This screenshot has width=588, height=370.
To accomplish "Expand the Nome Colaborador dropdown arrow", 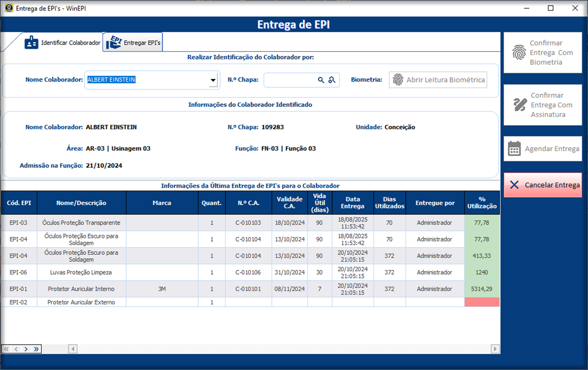I will pos(213,81).
